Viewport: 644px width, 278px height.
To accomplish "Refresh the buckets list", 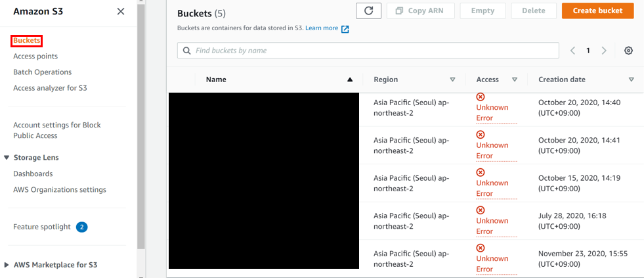I will click(368, 11).
